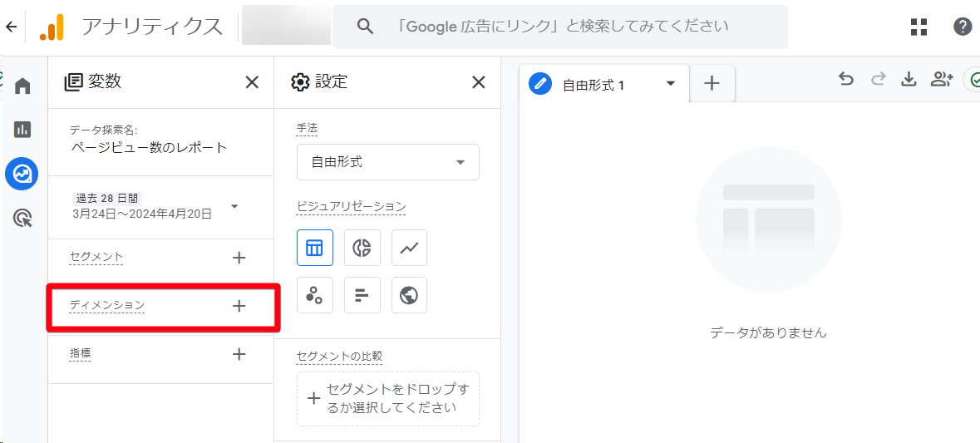Open the help question mark icon
The width and height of the screenshot is (980, 443).
[x=963, y=27]
